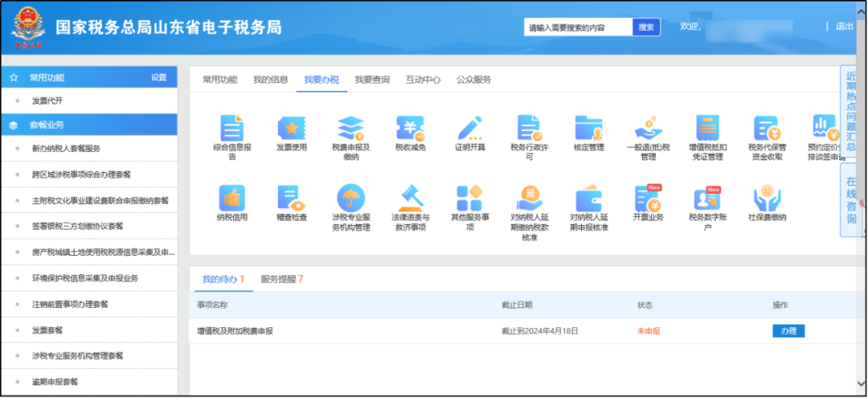Image resolution: width=868 pixels, height=398 pixels.
Task: Open the 税收减免 icon
Action: [410, 128]
